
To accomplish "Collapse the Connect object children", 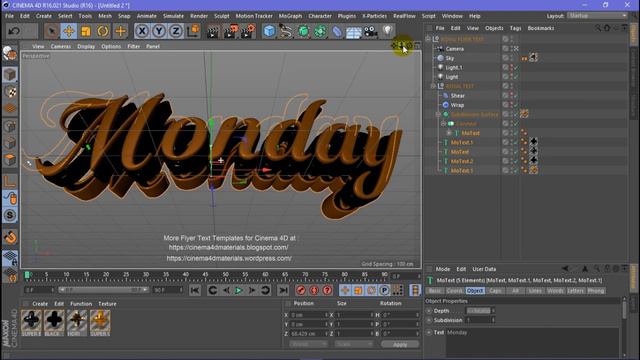I will pyautogui.click(x=443, y=124).
